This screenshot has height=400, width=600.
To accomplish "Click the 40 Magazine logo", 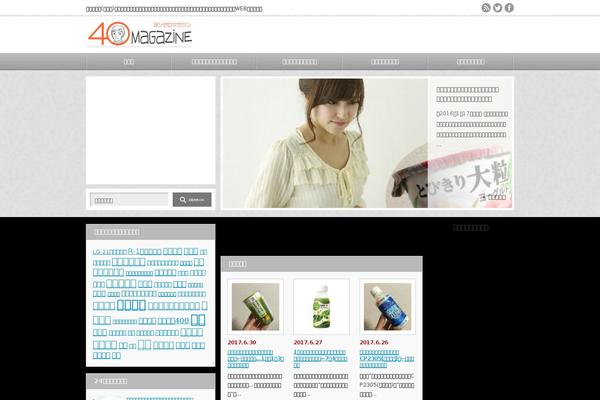I will 140,34.
